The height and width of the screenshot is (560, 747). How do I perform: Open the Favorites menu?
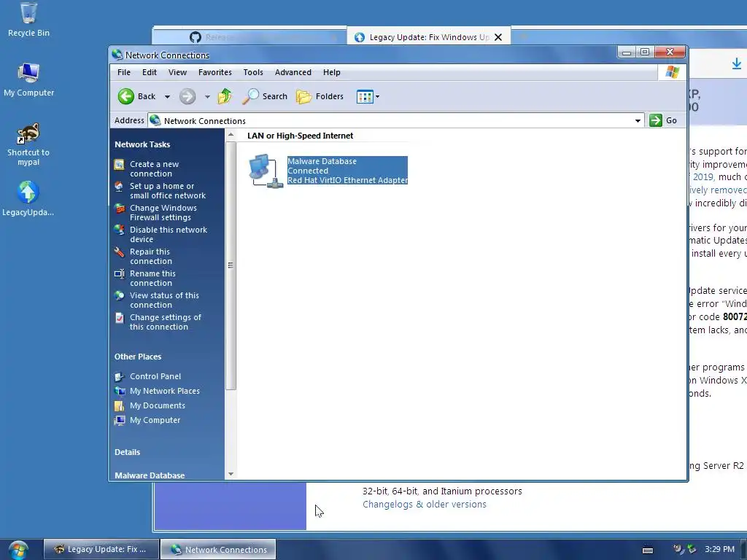point(215,72)
